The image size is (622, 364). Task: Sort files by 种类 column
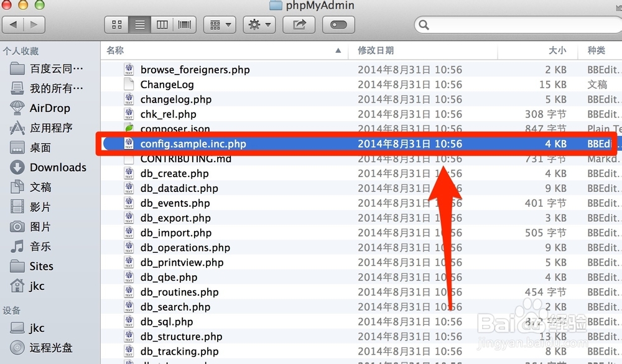pyautogui.click(x=600, y=50)
